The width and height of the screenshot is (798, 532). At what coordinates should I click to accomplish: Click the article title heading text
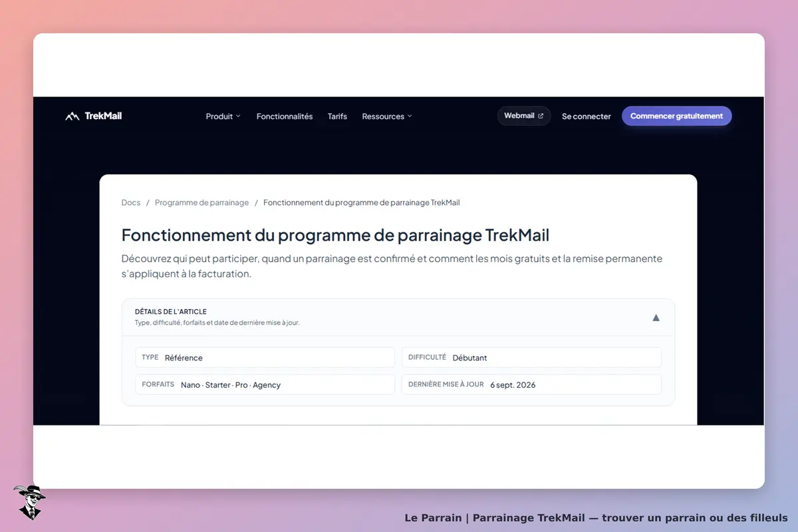[335, 235]
